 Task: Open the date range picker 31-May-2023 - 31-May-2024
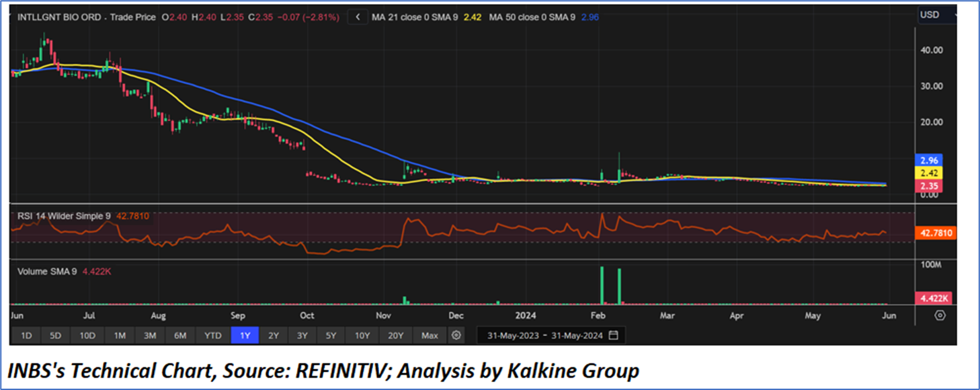click(x=550, y=335)
